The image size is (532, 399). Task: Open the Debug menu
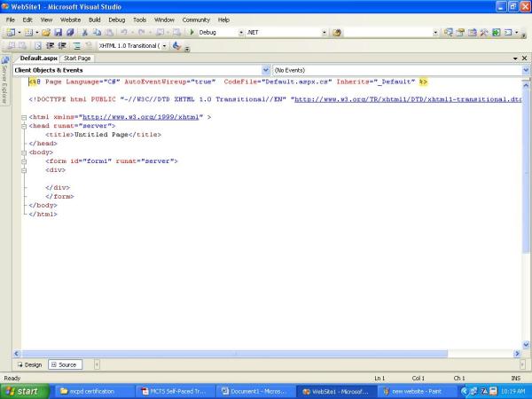coord(117,20)
